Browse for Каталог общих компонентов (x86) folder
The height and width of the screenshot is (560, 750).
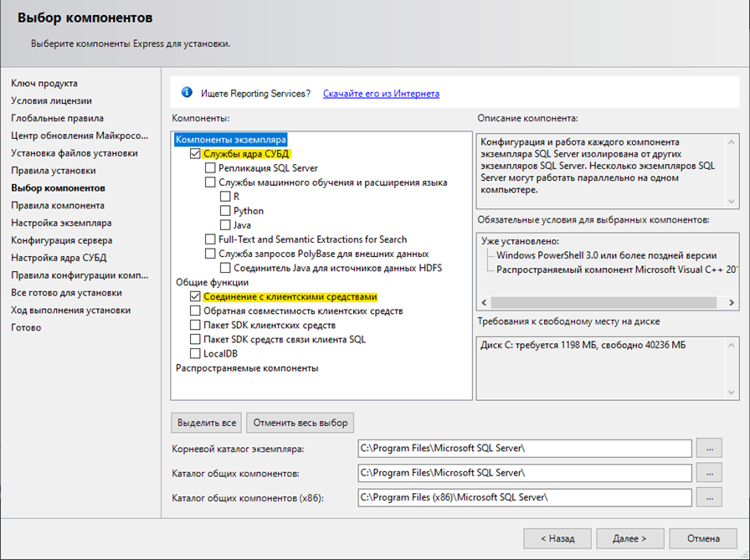click(x=708, y=497)
